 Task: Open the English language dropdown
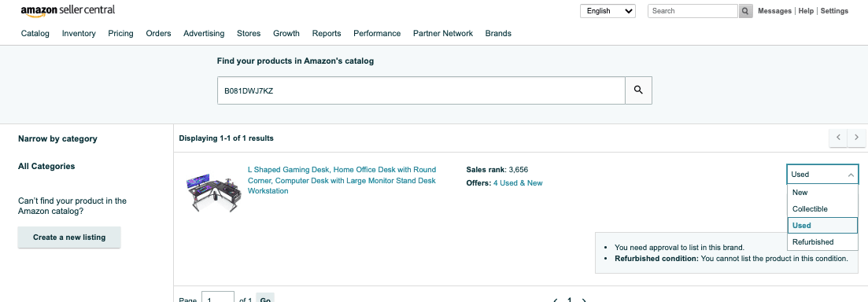pyautogui.click(x=608, y=11)
